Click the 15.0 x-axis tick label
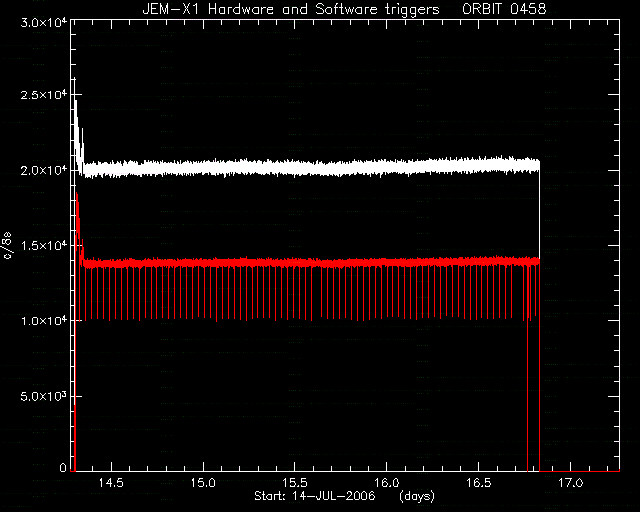The height and width of the screenshot is (512, 640). [203, 483]
